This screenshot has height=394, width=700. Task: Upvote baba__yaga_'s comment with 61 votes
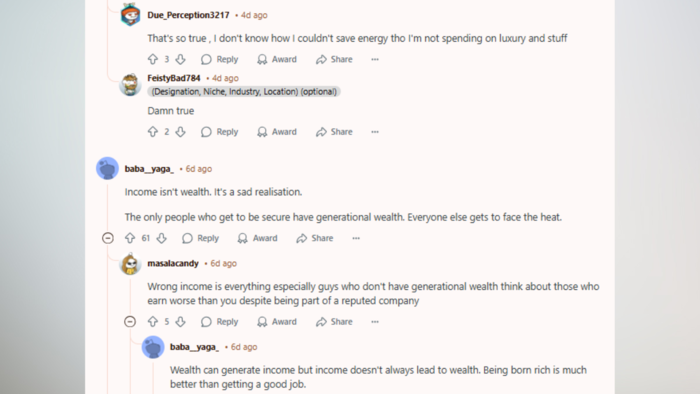[x=130, y=238]
